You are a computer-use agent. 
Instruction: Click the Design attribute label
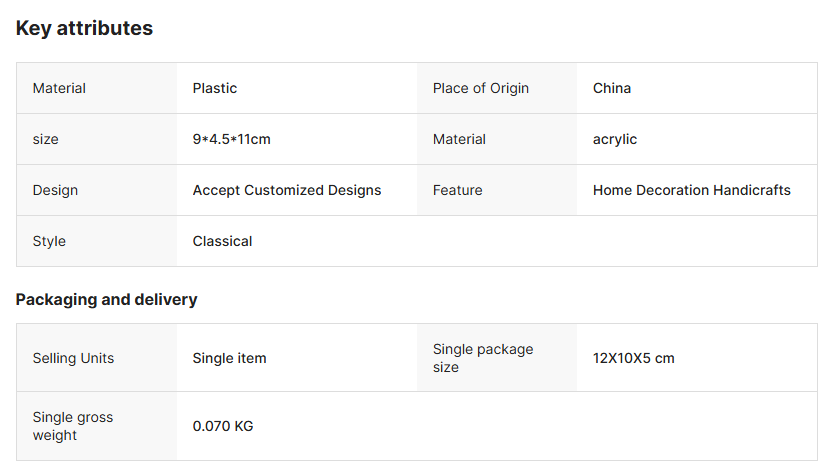coord(55,190)
